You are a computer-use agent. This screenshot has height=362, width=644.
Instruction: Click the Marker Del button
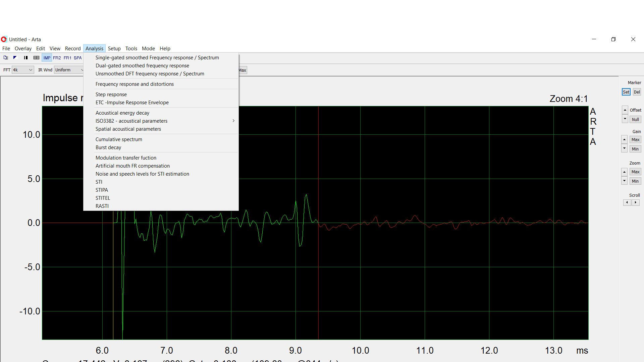[637, 92]
